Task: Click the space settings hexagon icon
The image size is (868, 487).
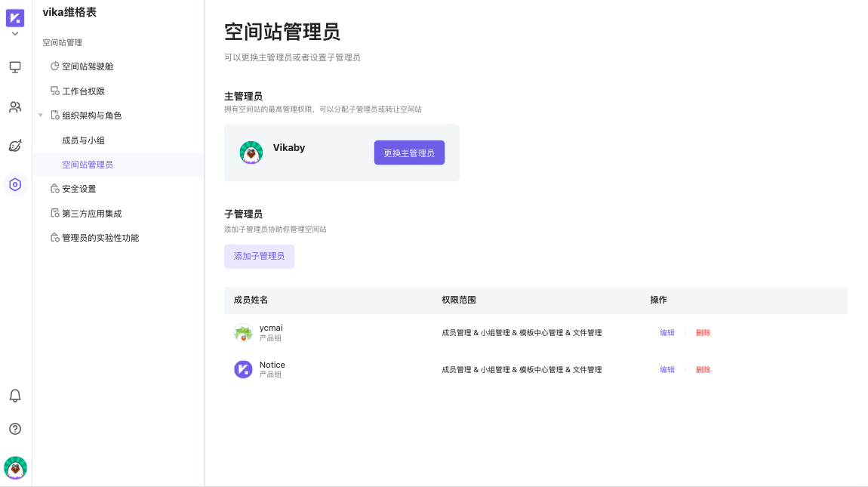Action: tap(15, 184)
